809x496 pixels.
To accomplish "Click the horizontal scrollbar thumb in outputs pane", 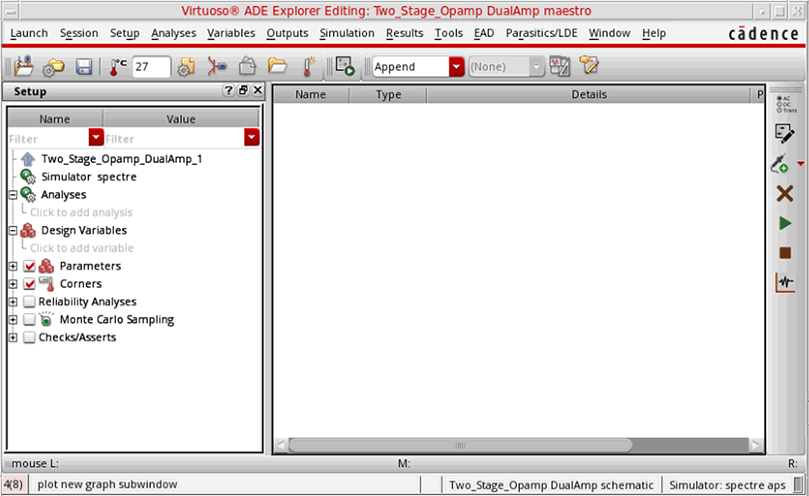I will click(460, 445).
